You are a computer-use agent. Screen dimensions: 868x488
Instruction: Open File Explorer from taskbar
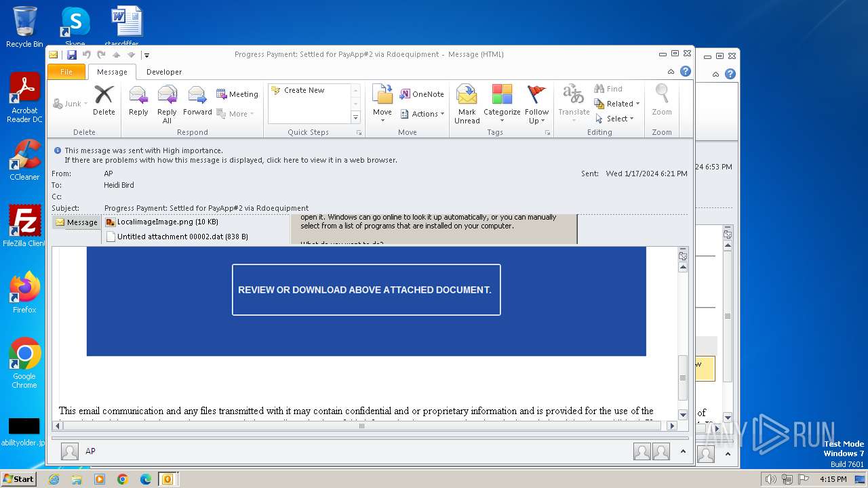(x=77, y=479)
